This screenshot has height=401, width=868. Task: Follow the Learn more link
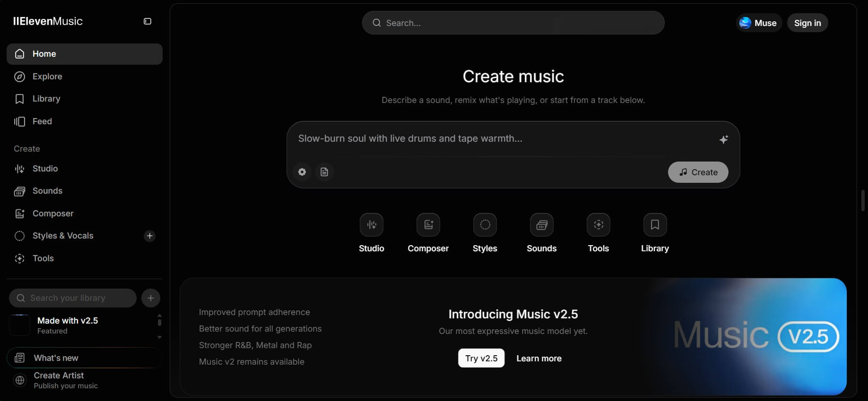539,358
